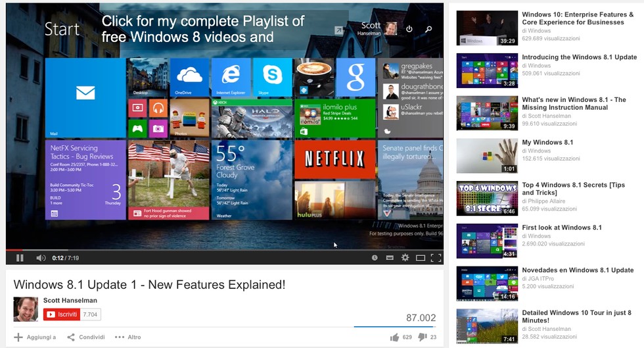The height and width of the screenshot is (348, 644).
Task: Click the weather tile showing 55°
Action: tap(252, 180)
